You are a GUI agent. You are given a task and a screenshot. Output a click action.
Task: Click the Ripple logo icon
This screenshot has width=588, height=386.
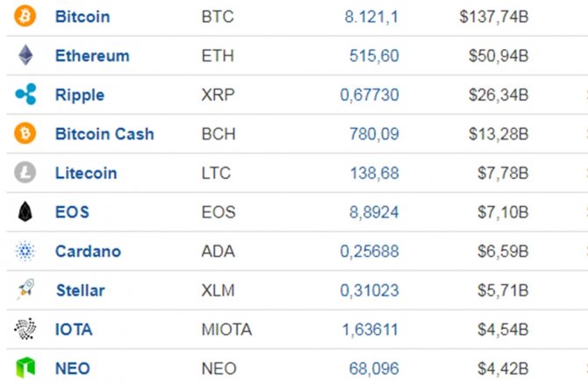point(25,95)
